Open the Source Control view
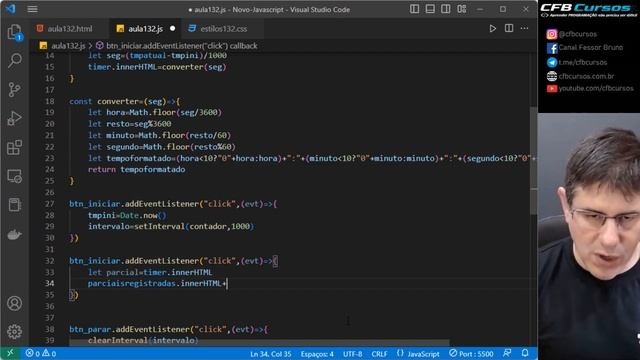Screen dimensions: 640x360 (x=14, y=89)
